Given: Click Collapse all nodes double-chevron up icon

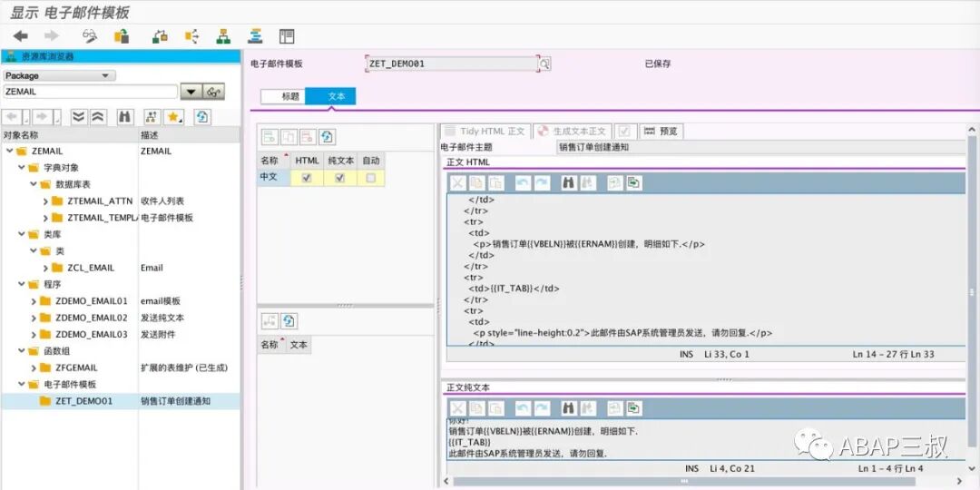Looking at the screenshot, I should 98,117.
